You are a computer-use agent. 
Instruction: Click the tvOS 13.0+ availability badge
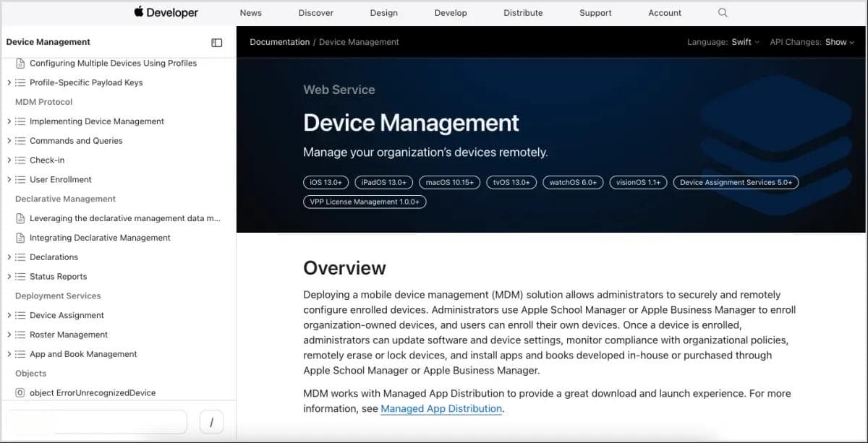click(x=511, y=183)
